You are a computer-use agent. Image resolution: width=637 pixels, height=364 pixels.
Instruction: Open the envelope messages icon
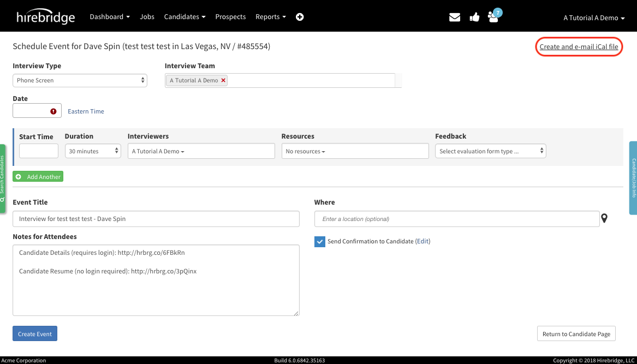[x=454, y=17]
